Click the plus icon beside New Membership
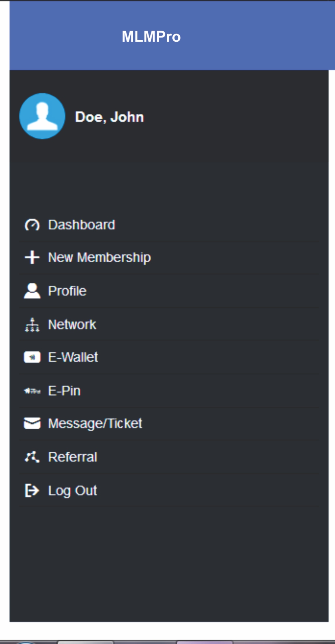 click(x=32, y=257)
